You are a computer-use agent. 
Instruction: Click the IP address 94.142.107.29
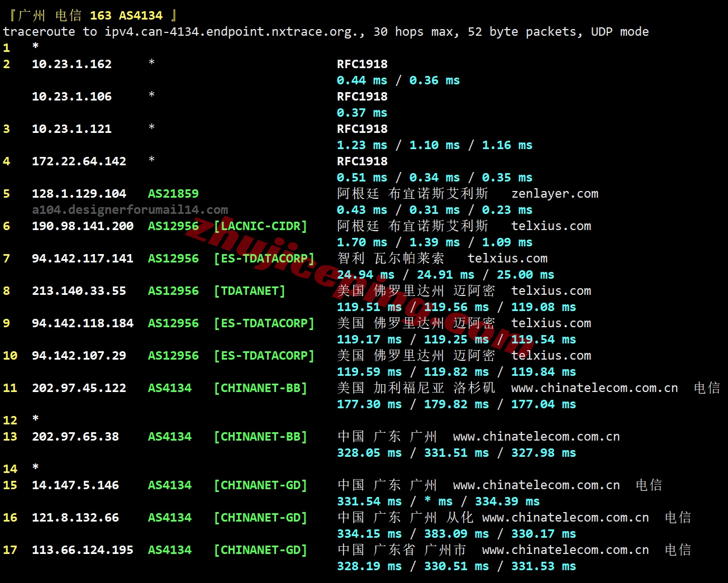pyautogui.click(x=79, y=356)
